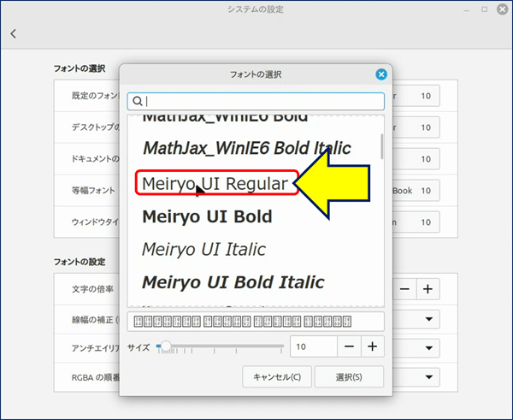Screen dimensions: 513x420
Task: Click the ウィンドウタイトル font button
Action: click(x=416, y=222)
